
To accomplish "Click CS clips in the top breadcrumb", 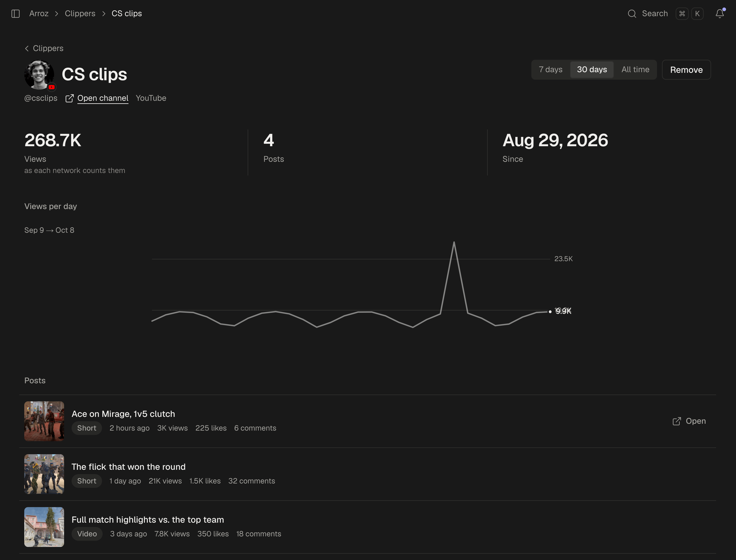I will [127, 14].
